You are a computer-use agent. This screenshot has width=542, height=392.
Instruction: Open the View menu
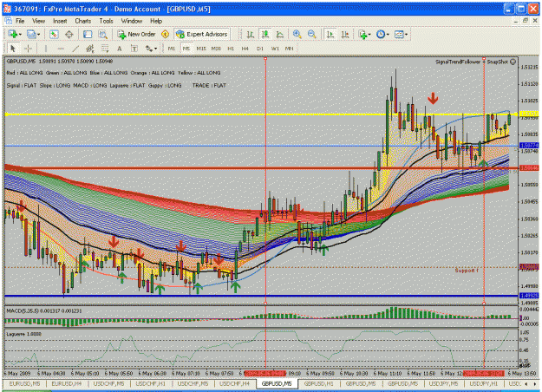coord(39,21)
